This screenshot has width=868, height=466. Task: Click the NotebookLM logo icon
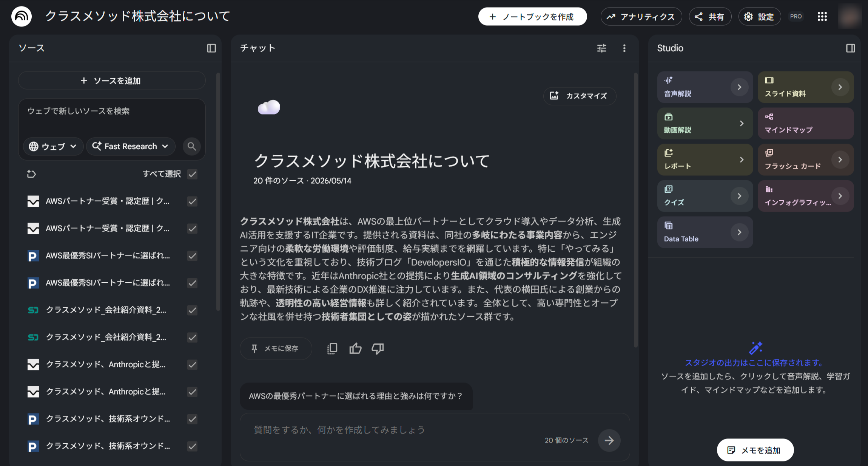pos(22,16)
